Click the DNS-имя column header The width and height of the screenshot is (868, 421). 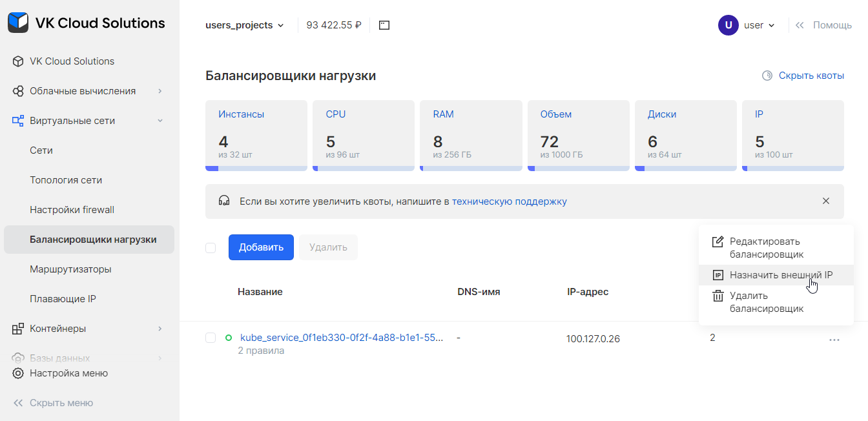coord(479,292)
